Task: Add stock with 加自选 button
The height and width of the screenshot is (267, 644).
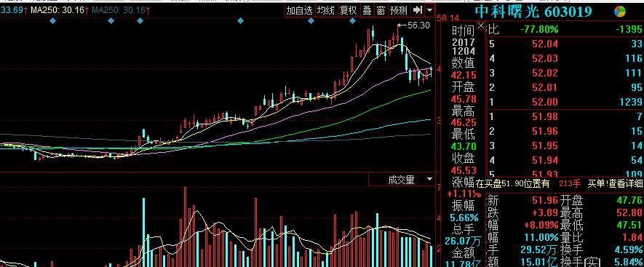Action: pyautogui.click(x=300, y=11)
